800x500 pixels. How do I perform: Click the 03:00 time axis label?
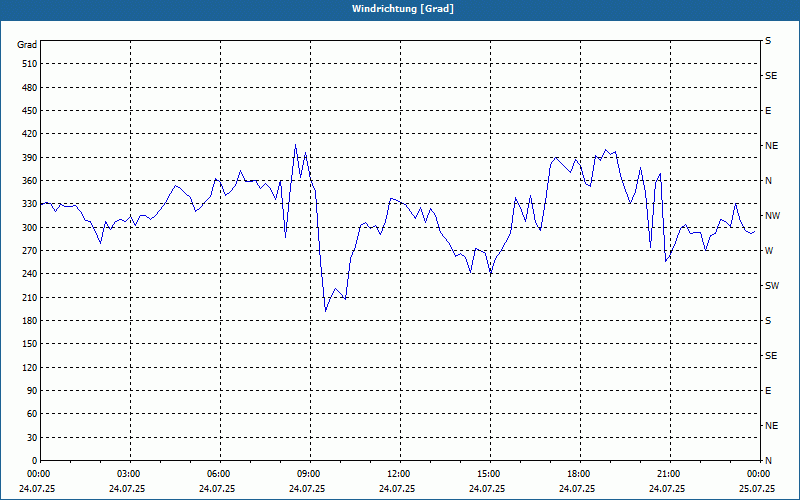point(130,474)
